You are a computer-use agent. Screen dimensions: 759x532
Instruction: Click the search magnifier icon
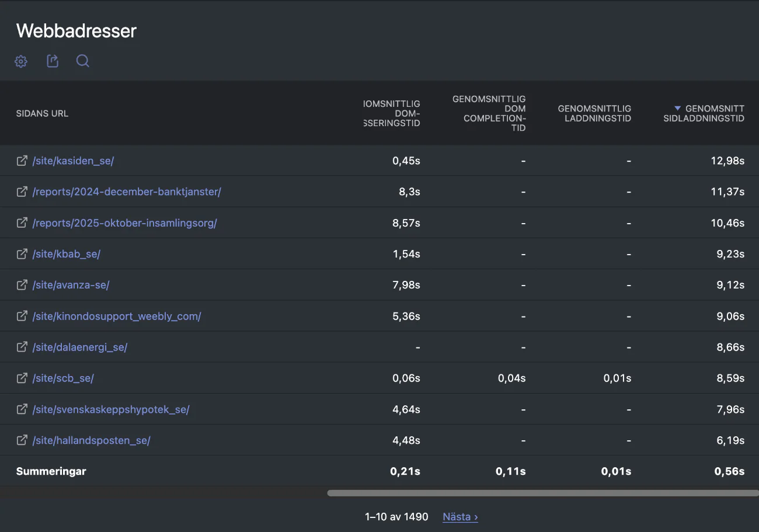click(x=83, y=61)
